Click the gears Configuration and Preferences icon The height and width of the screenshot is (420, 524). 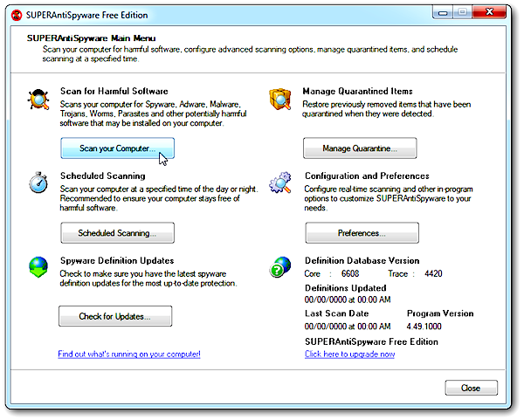pyautogui.click(x=280, y=182)
